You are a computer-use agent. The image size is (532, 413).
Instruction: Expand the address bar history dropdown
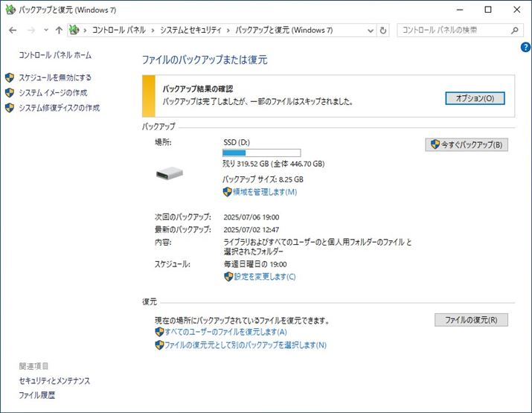[x=370, y=31]
